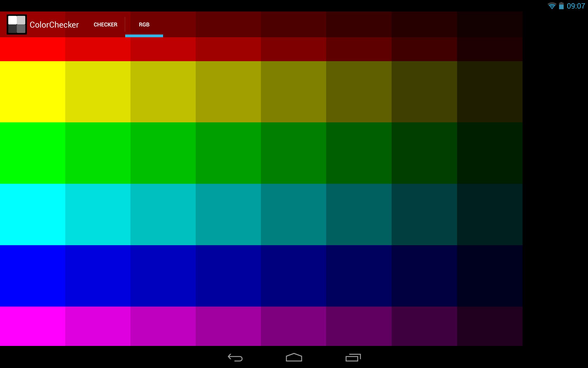
Task: Select the brightest magenta swatch
Action: click(x=33, y=326)
